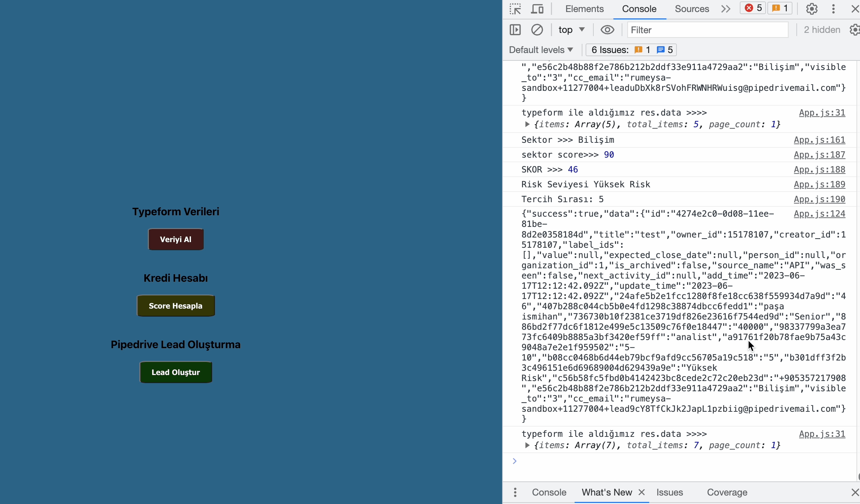Select the Issues drawer tab

[x=669, y=492]
